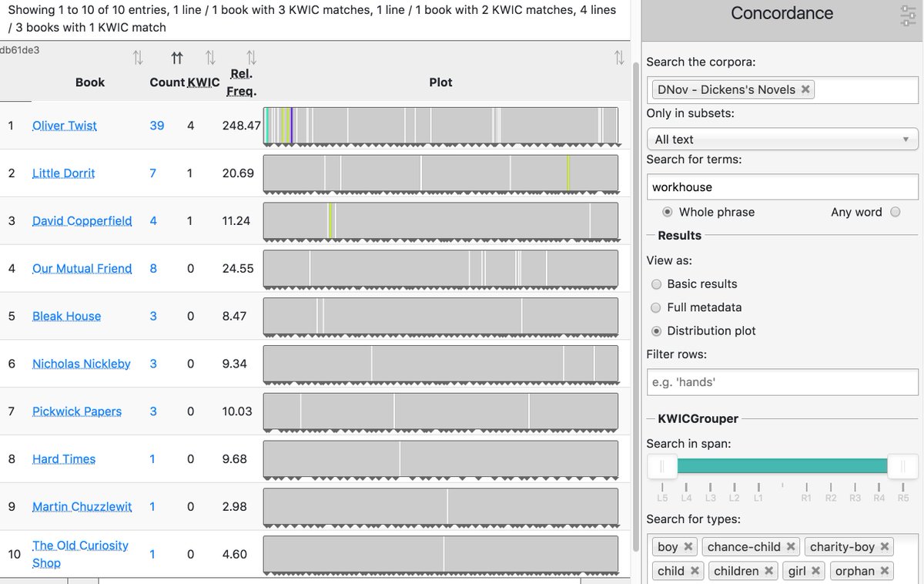
Task: Select the Whole phrase radio option
Action: click(668, 212)
